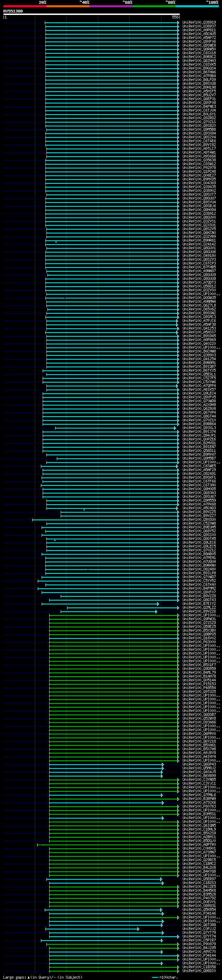Select label UniRef100_B6THA6
Image resolution: width=222 pixels, height=980 pixels.
coord(199,72)
